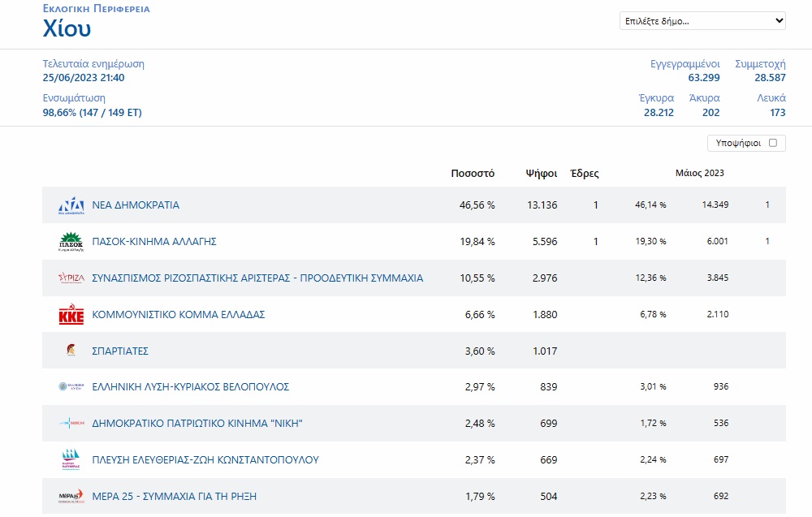
Task: Click the ΜέΡΑ25 party logo
Action: pos(71,496)
